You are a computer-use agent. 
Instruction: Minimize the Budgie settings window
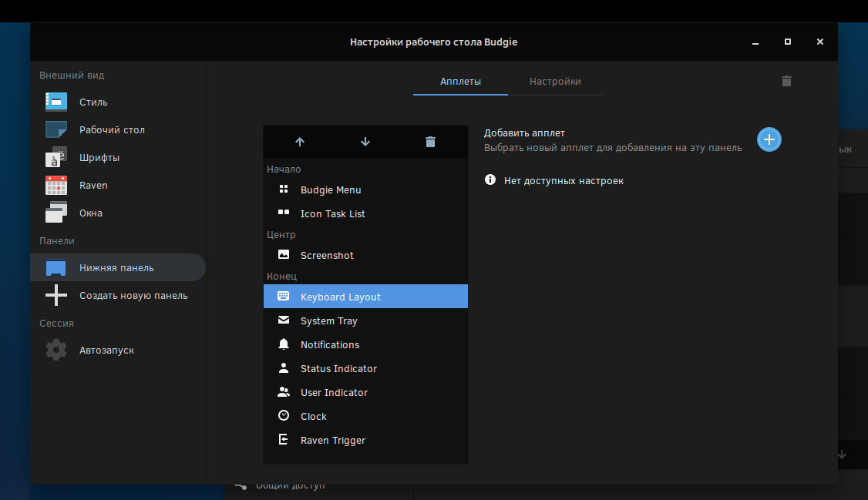point(755,42)
